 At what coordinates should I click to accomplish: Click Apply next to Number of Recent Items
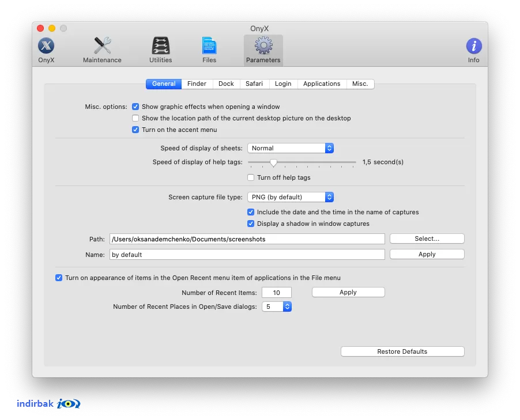(348, 292)
